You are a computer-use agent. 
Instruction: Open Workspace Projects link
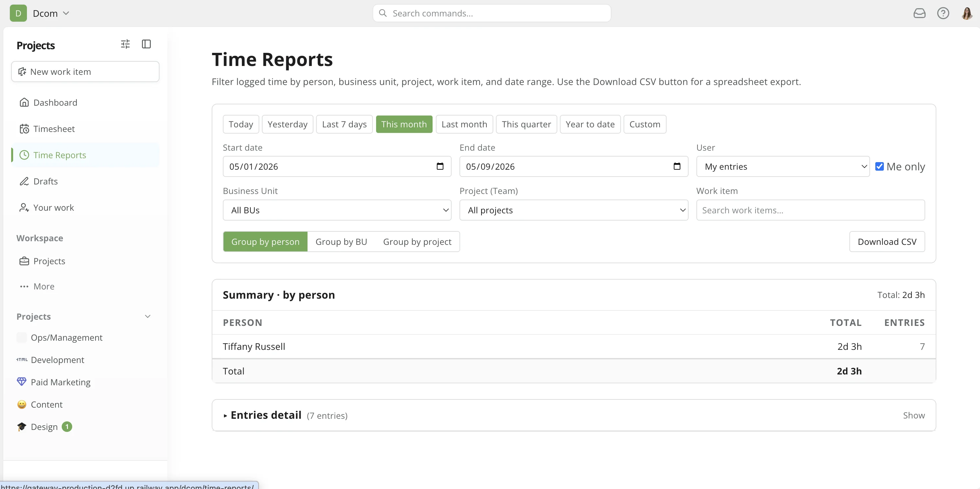(x=86, y=261)
